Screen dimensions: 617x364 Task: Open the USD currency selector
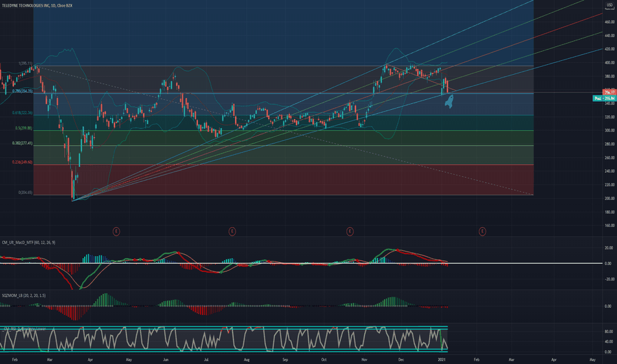[x=610, y=5]
